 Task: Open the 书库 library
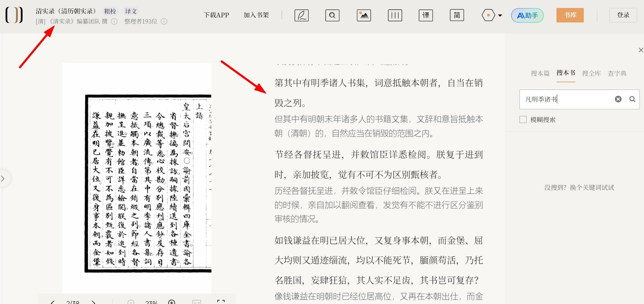click(570, 15)
